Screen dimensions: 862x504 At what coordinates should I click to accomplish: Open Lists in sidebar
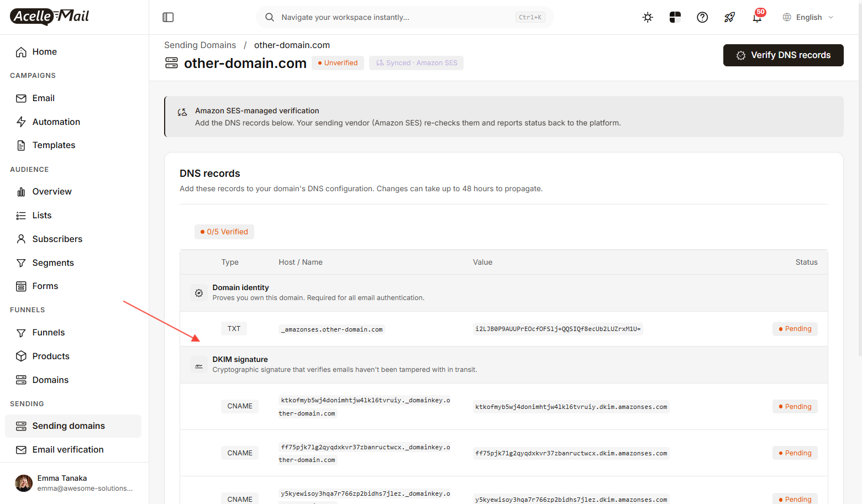coord(73,216)
